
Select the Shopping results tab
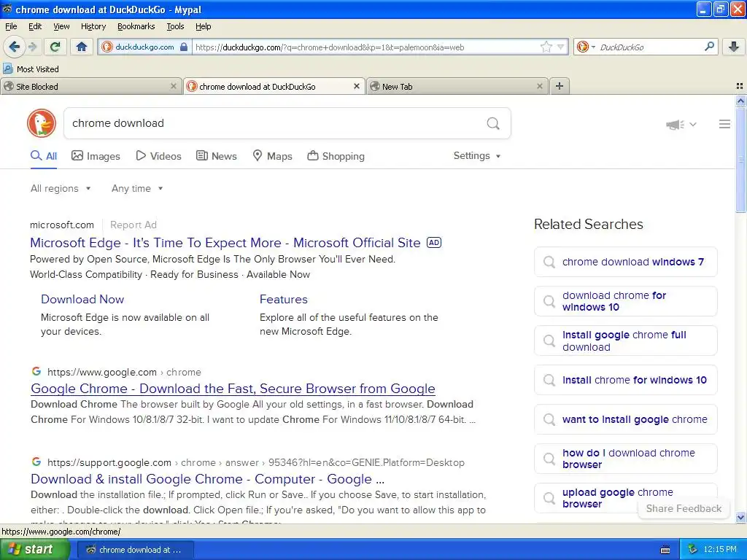336,156
